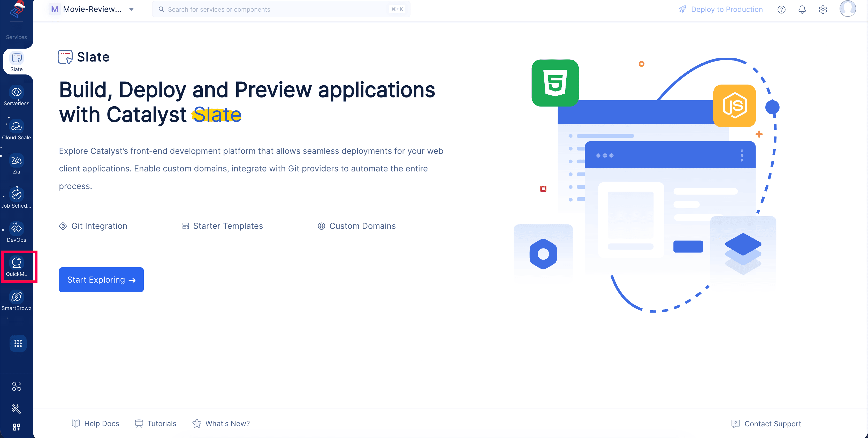Click the Start Exploring button
The width and height of the screenshot is (868, 438).
coord(101,280)
